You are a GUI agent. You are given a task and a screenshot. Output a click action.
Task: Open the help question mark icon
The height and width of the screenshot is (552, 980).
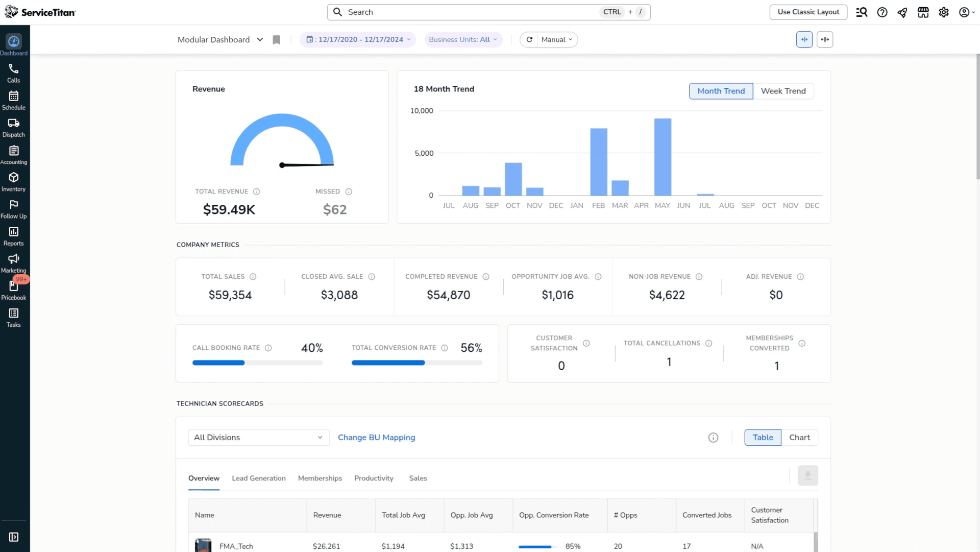pos(882,12)
